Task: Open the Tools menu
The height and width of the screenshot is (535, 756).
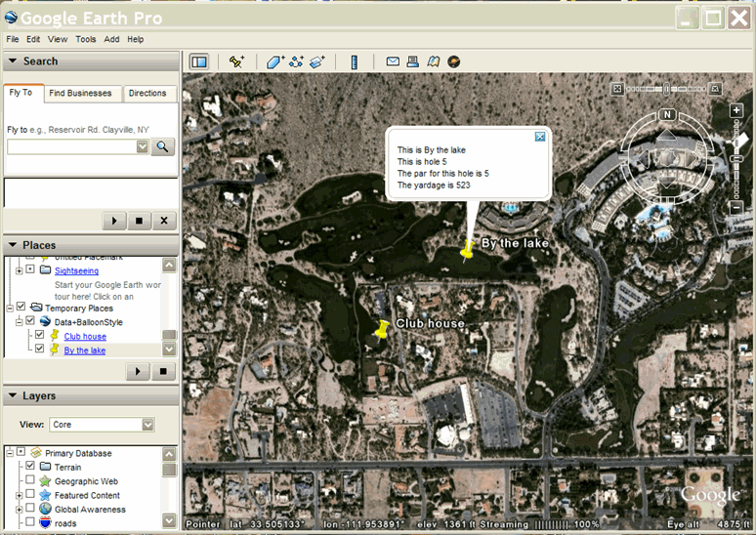Action: pos(86,39)
